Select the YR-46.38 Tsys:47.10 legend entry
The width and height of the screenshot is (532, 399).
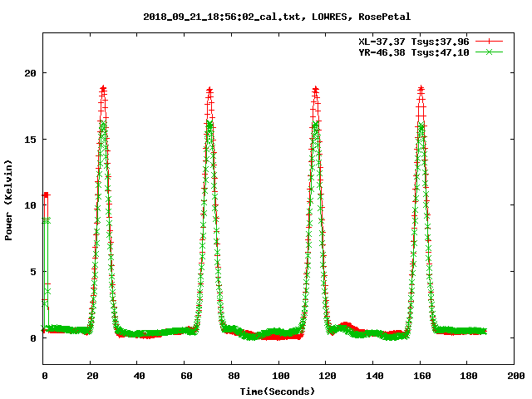pos(414,52)
